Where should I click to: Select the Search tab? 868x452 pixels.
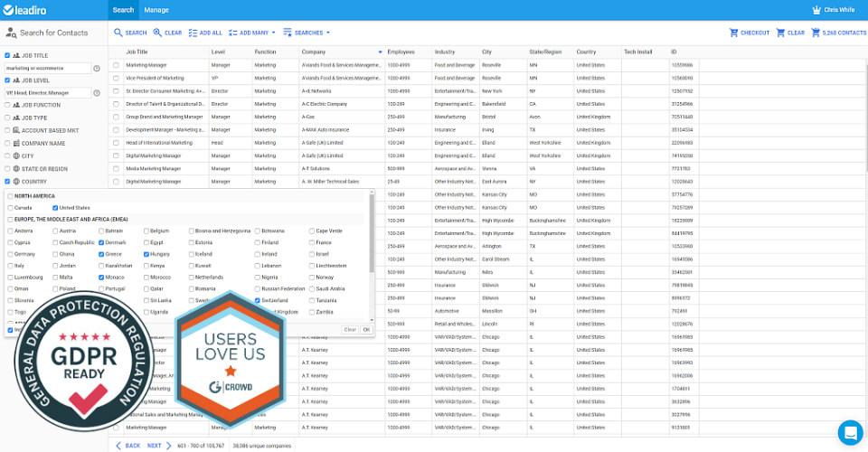[123, 10]
